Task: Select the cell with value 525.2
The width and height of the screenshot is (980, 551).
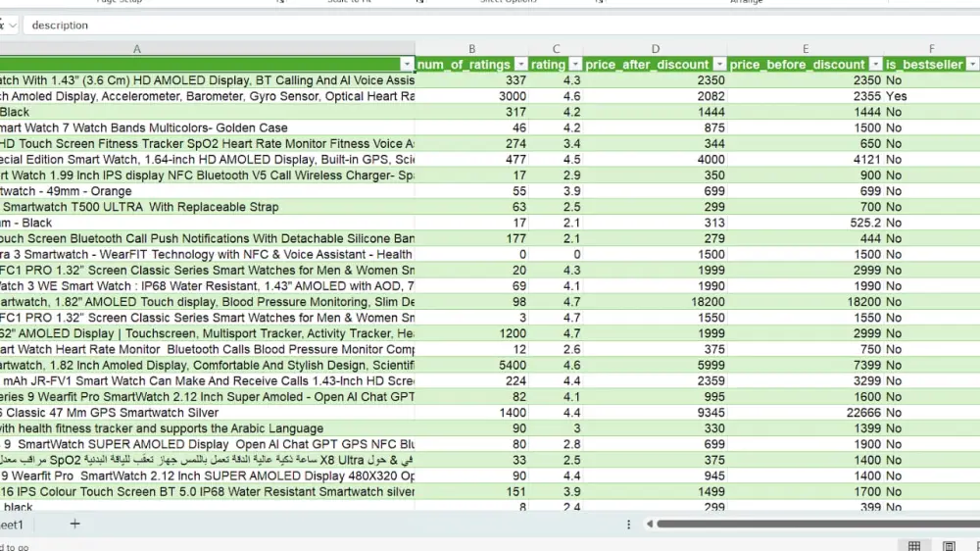Action: (805, 223)
